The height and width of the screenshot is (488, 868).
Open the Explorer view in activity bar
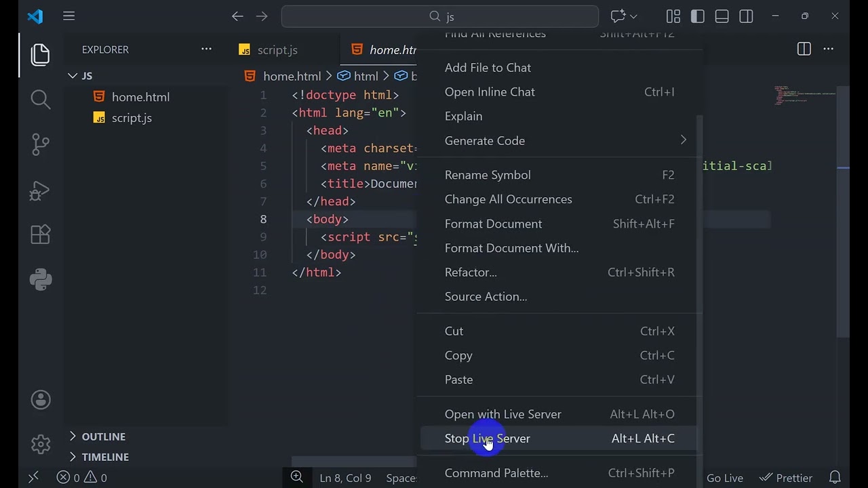pos(41,54)
